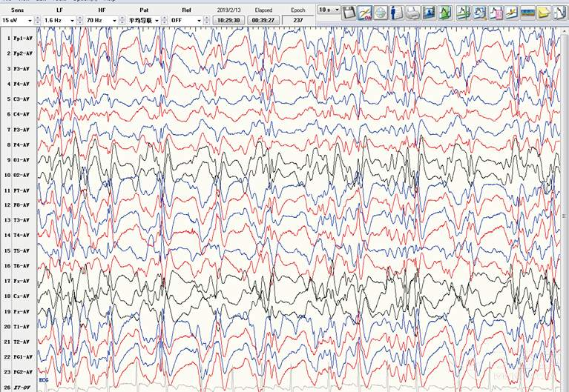
Task: Click the stepper next to Pat
Action: pyautogui.click(x=165, y=20)
